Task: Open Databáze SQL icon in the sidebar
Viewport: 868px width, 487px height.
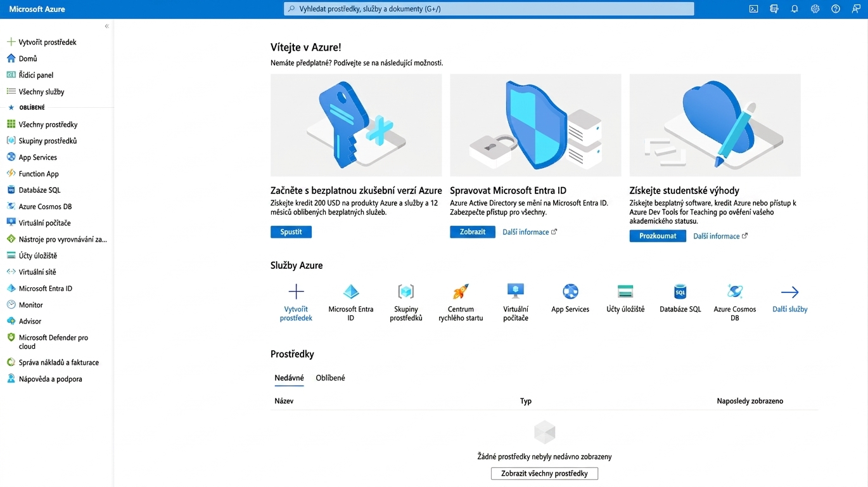Action: 11,190
